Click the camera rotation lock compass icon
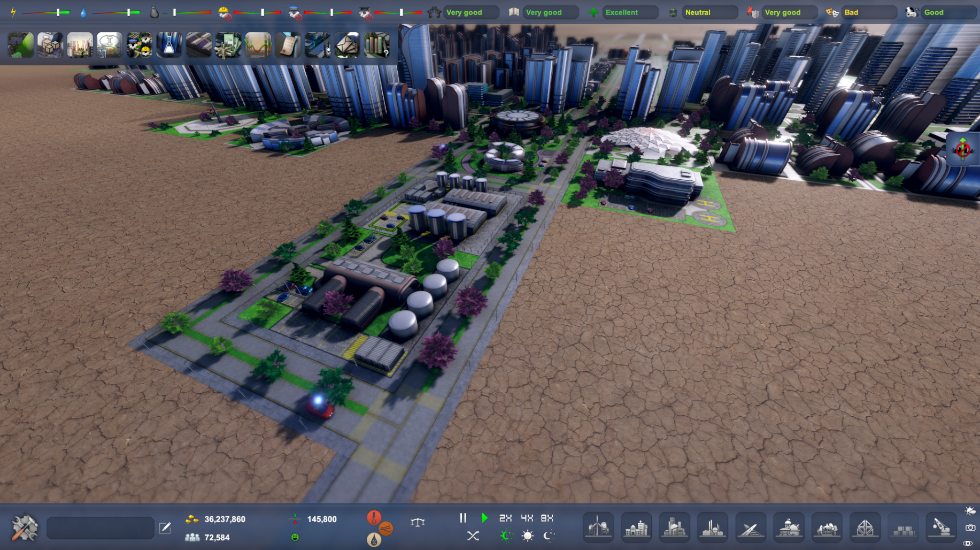This screenshot has width=980, height=550. point(963,149)
